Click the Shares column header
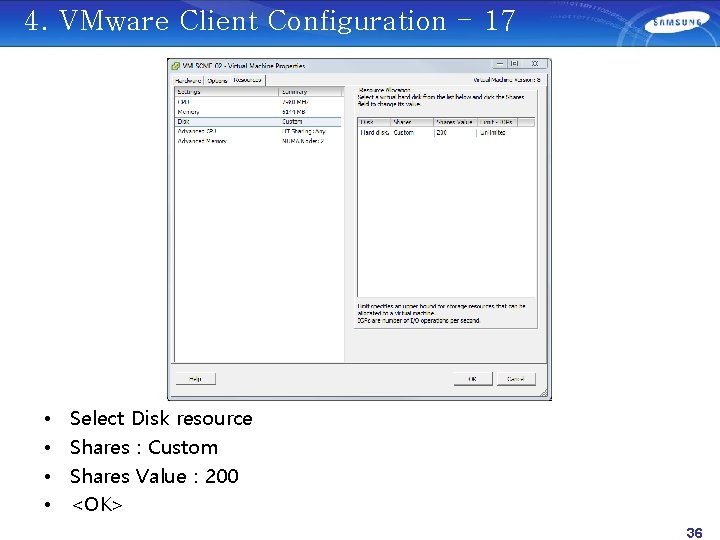 click(x=412, y=122)
